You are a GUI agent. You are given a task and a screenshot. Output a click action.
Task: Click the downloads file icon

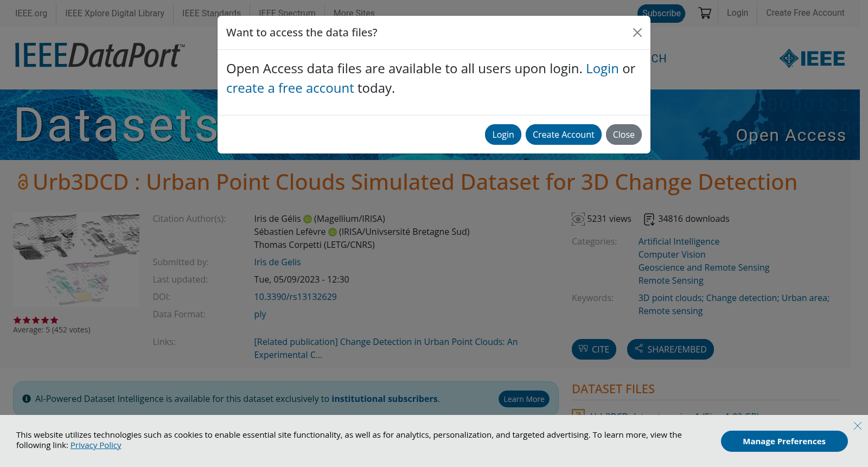coord(649,219)
